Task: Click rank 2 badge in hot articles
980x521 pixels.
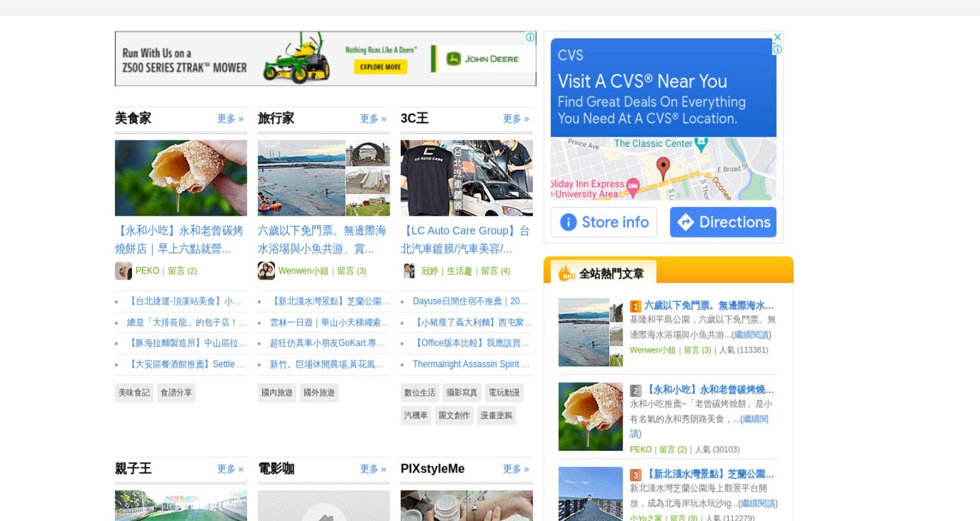Action: click(x=635, y=391)
